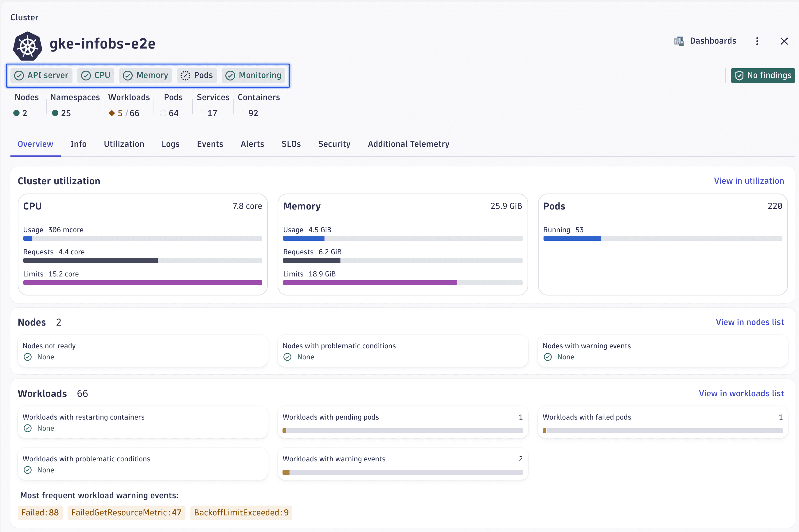This screenshot has width=799, height=532.
Task: Follow the View in utilization link
Action: click(x=749, y=181)
